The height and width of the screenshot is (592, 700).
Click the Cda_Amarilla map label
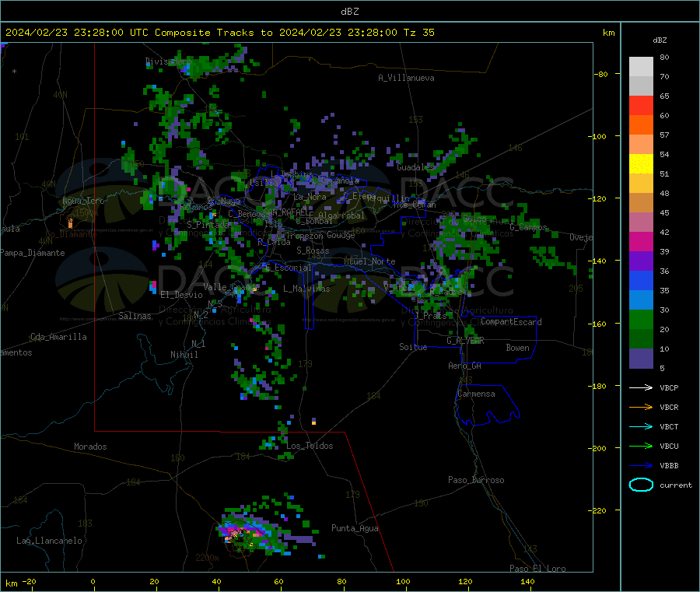pyautogui.click(x=58, y=337)
